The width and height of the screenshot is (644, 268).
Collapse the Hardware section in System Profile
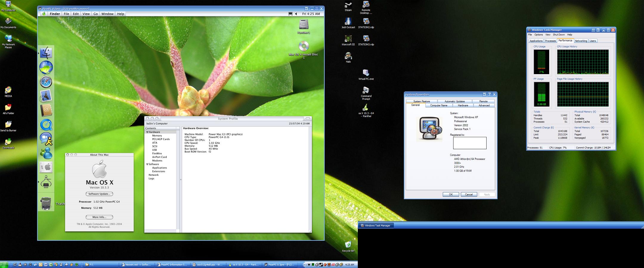point(147,132)
